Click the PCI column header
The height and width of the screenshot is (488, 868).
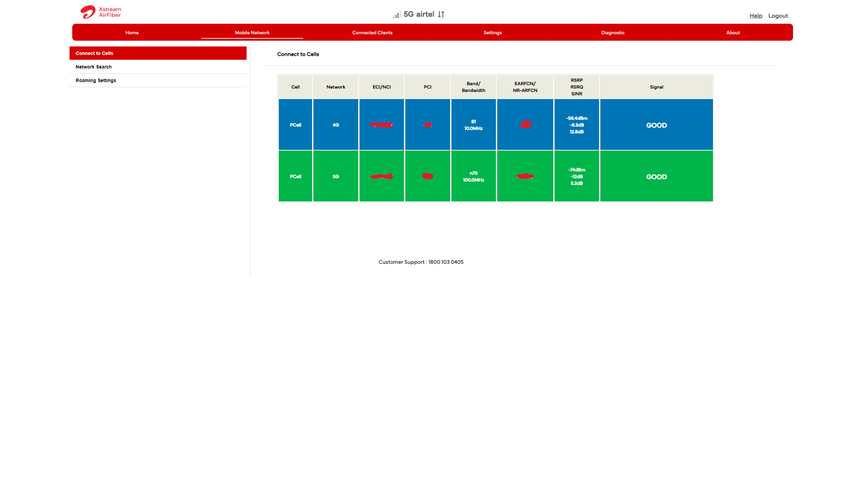(x=427, y=87)
